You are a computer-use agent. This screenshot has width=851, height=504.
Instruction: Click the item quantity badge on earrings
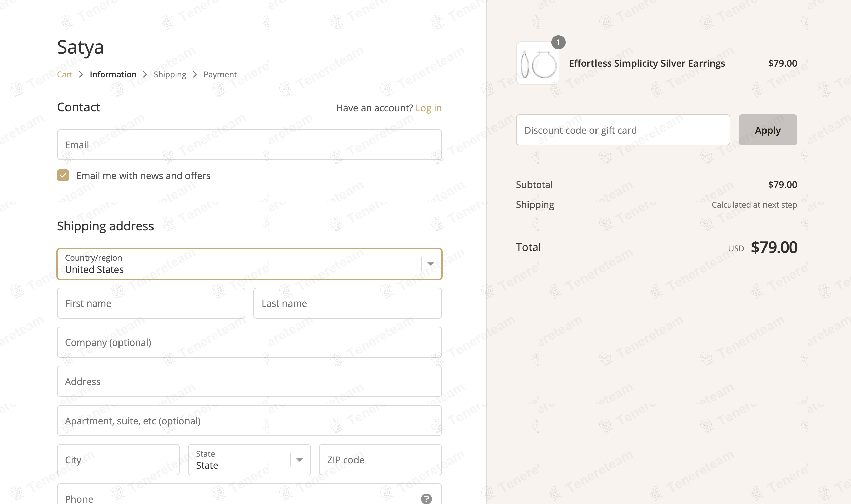[x=558, y=42]
